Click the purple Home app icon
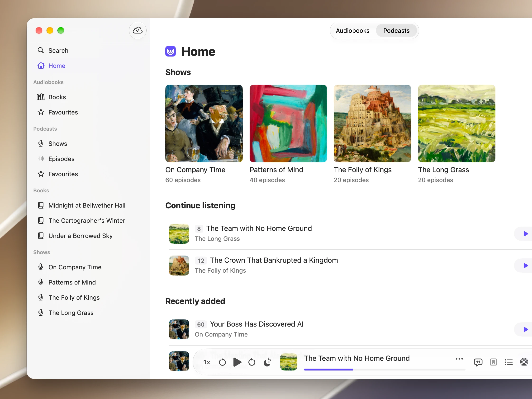The width and height of the screenshot is (532, 399). [171, 51]
